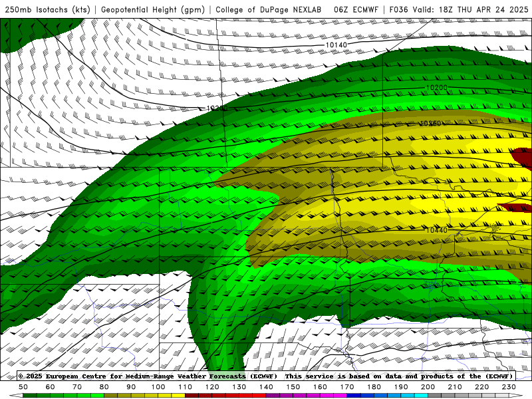This screenshot has height=399, width=532.
Task: Click the 50 value on the color scale
Action: coord(23,387)
